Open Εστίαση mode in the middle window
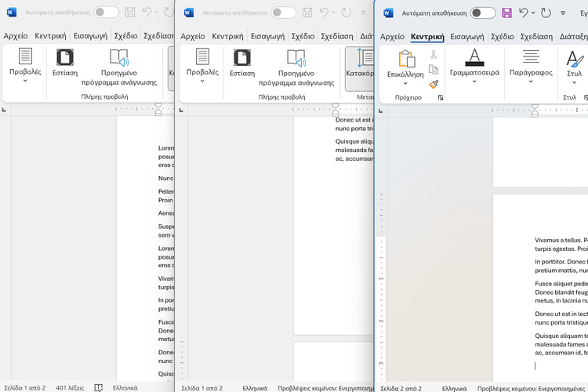 pos(242,63)
